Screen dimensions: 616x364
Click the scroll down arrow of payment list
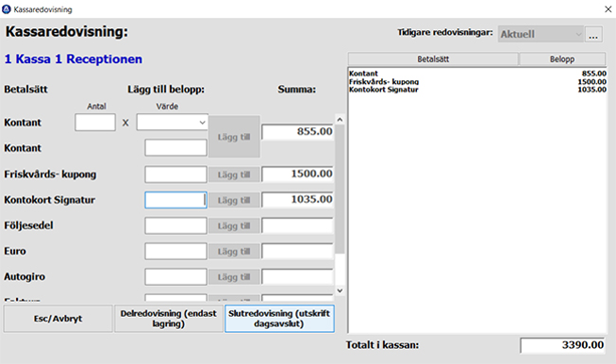click(340, 290)
